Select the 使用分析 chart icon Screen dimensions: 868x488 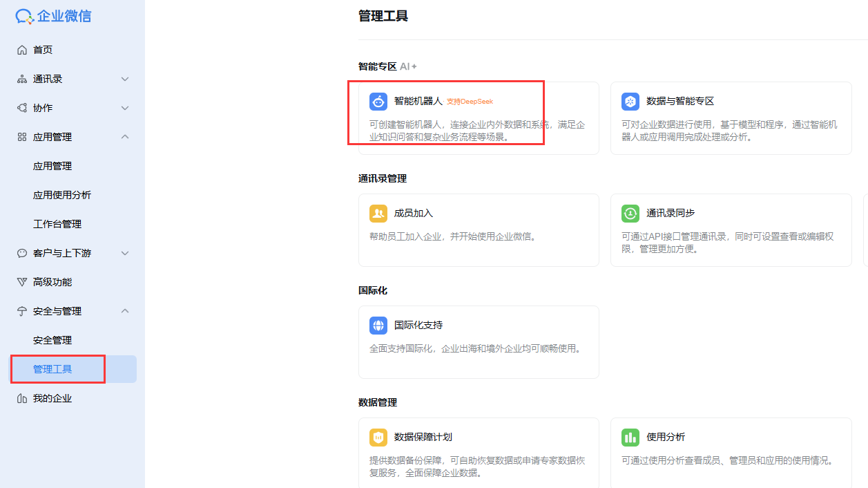(630, 438)
